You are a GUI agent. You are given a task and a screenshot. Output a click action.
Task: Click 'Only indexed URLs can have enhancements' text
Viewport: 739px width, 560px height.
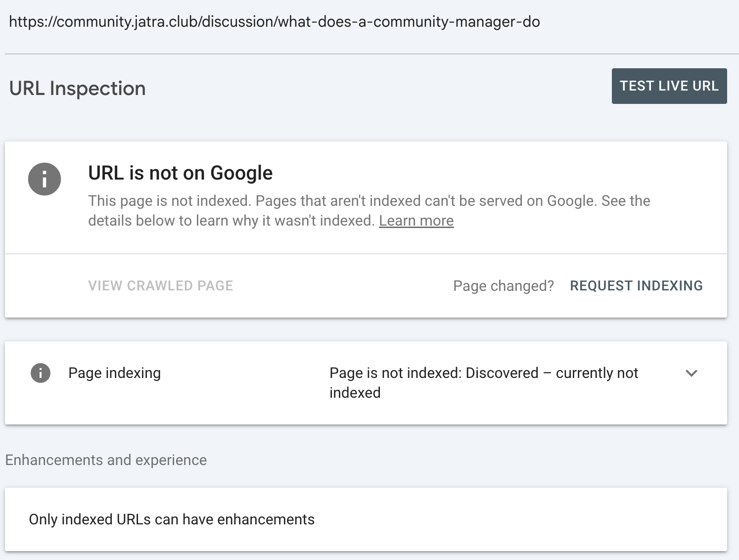(x=172, y=519)
